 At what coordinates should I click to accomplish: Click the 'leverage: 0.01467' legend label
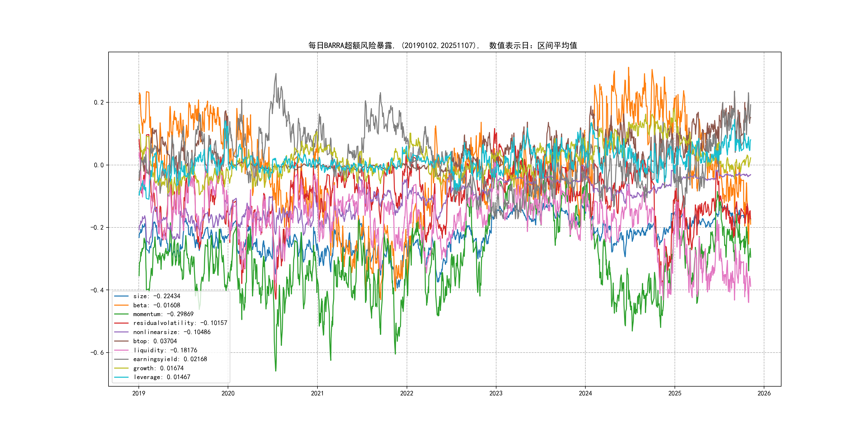pos(162,377)
